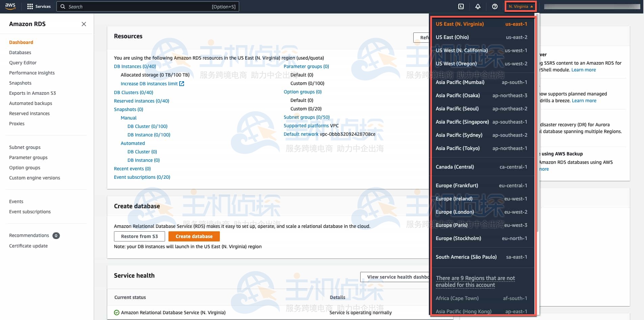Viewport: 644px width, 320px height.
Task: Click the green service status check icon
Action: click(x=117, y=313)
